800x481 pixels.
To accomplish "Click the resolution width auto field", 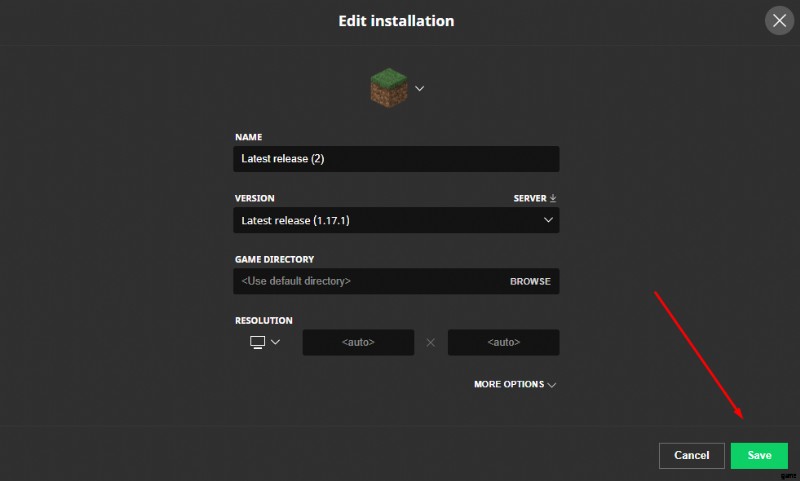I will 358,343.
